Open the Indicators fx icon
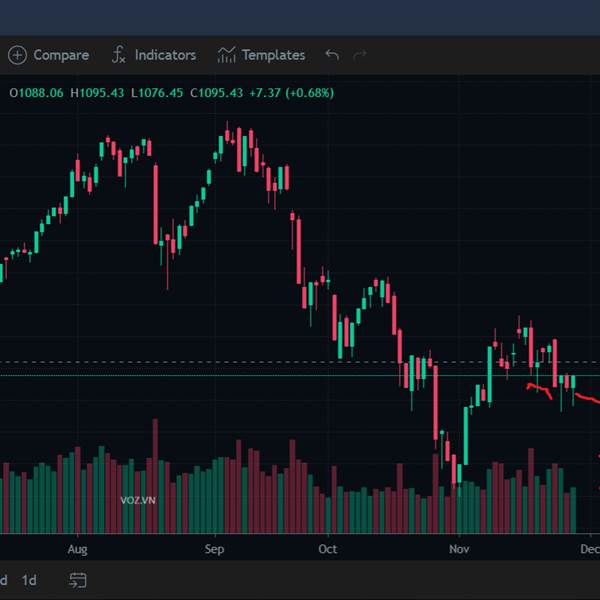 pyautogui.click(x=119, y=54)
